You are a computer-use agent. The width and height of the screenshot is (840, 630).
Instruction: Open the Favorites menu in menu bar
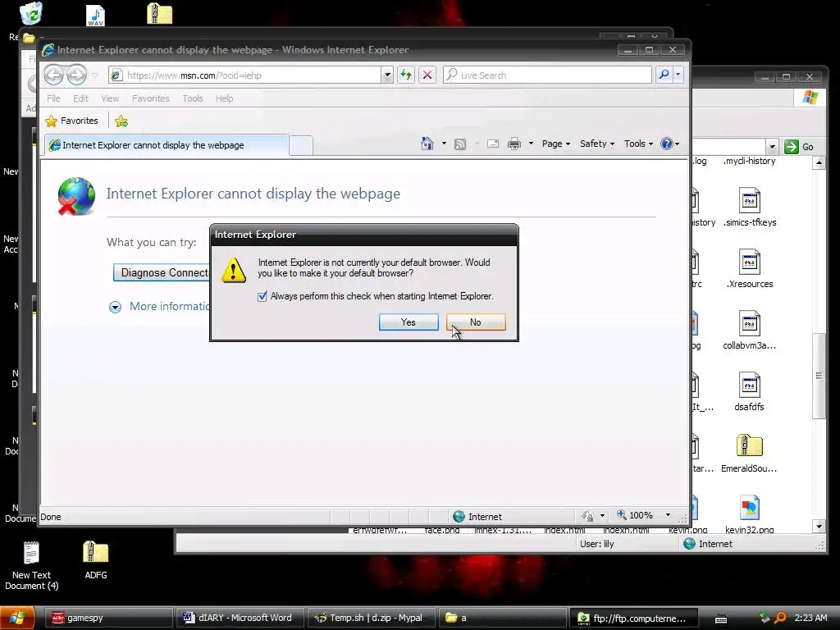tap(151, 98)
